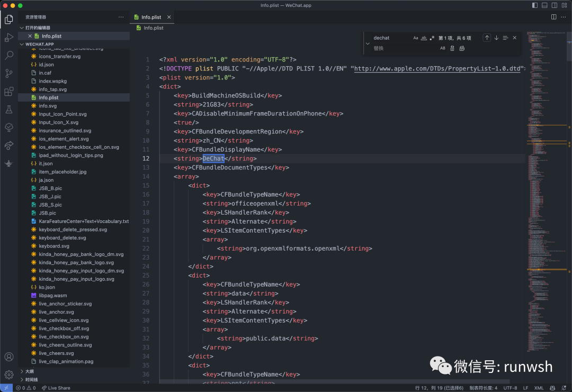Toggle Find in Selection
The height and width of the screenshot is (392, 572).
tap(505, 38)
